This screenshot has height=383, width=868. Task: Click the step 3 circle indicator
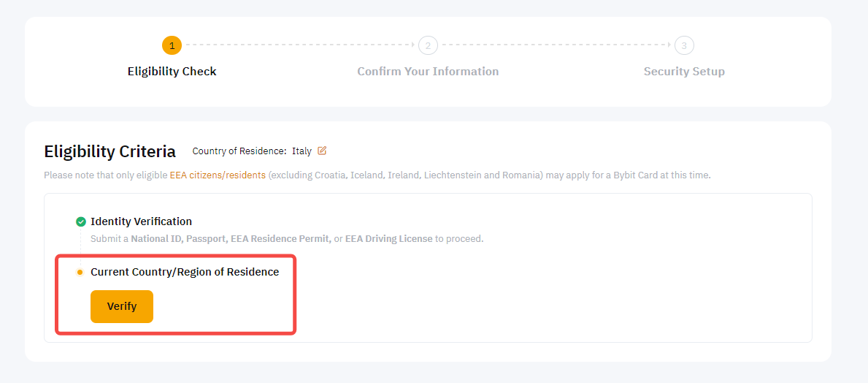coord(684,45)
